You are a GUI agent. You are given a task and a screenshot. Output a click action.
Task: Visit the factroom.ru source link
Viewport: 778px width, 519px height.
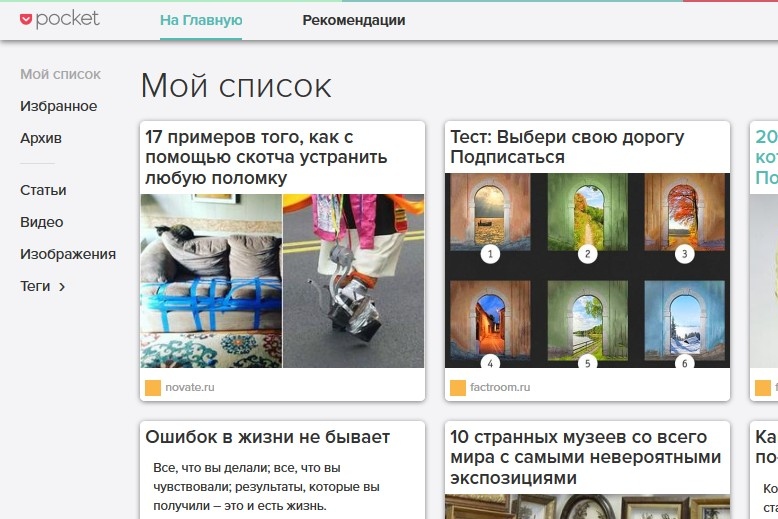click(x=500, y=388)
